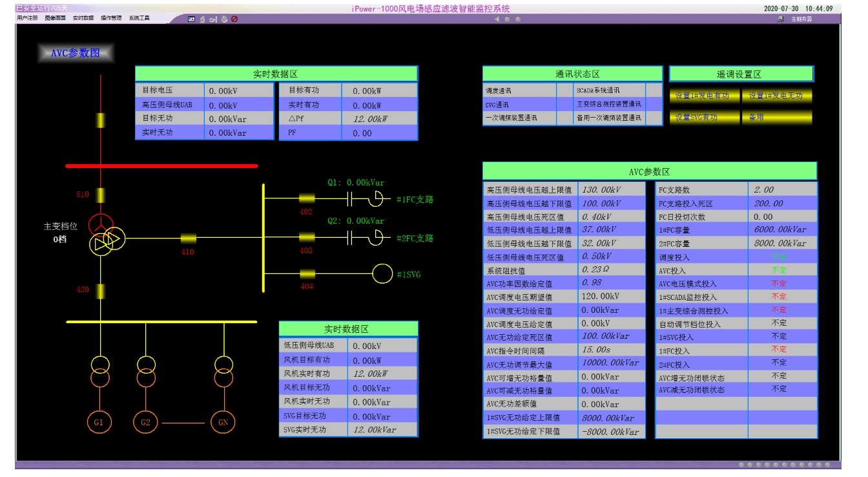Select generator G1 symbol
Viewport: 868px width, 477px height.
tap(99, 422)
